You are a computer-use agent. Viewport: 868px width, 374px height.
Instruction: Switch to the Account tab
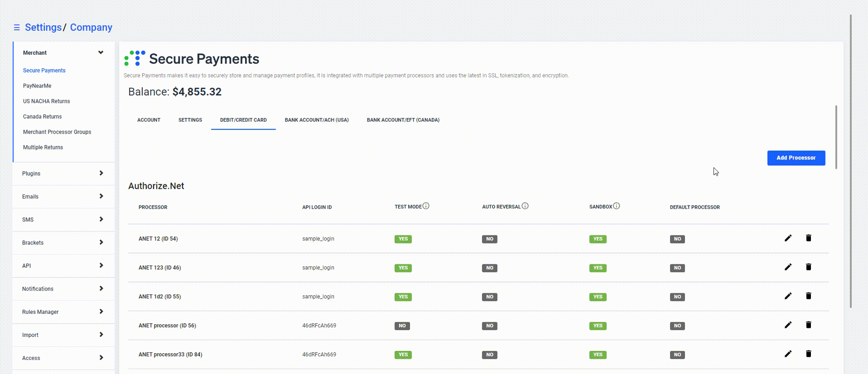coord(149,120)
